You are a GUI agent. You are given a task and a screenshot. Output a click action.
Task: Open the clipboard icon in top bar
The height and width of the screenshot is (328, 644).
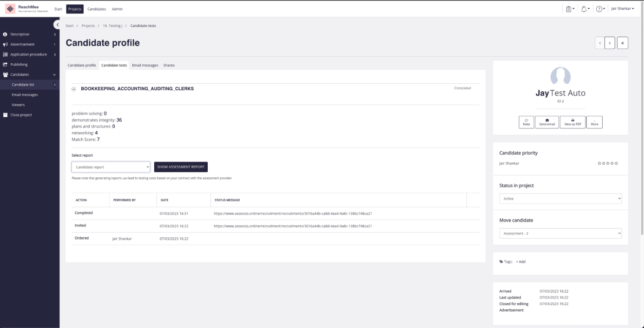(569, 9)
